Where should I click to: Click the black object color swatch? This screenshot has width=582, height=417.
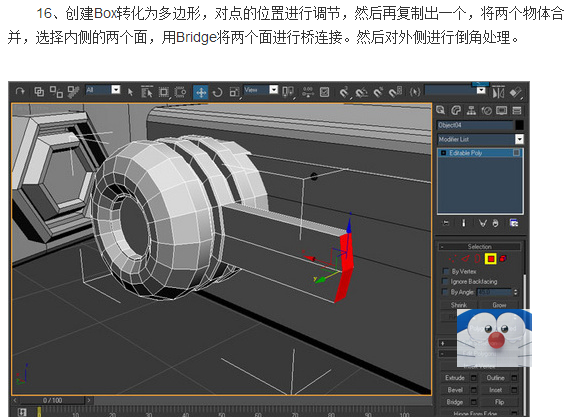(x=519, y=125)
